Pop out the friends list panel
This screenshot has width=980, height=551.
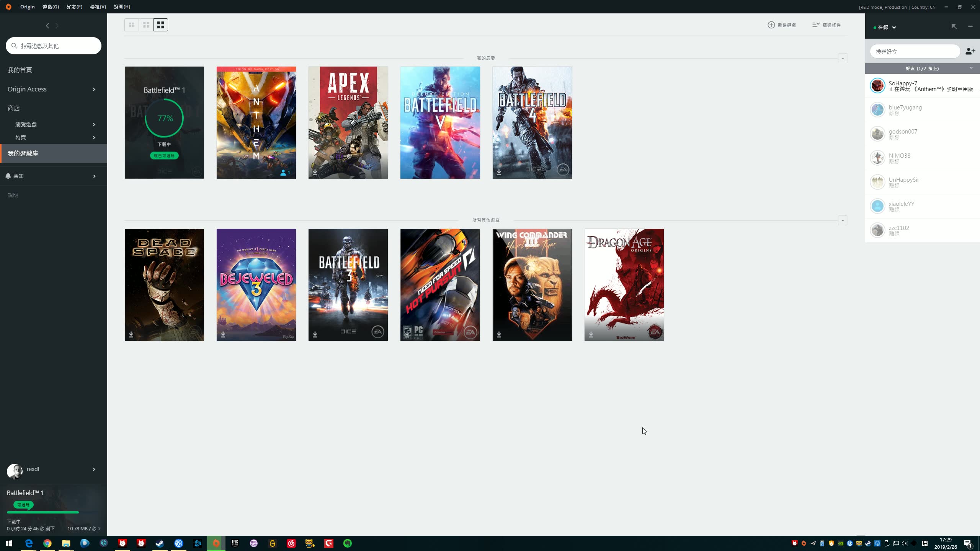pyautogui.click(x=954, y=26)
